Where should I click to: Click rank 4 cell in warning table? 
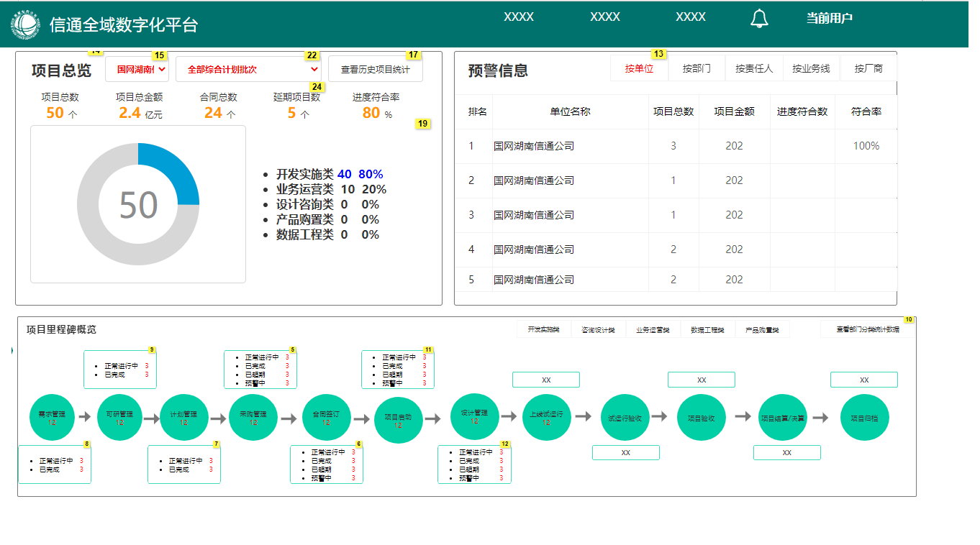(x=472, y=249)
